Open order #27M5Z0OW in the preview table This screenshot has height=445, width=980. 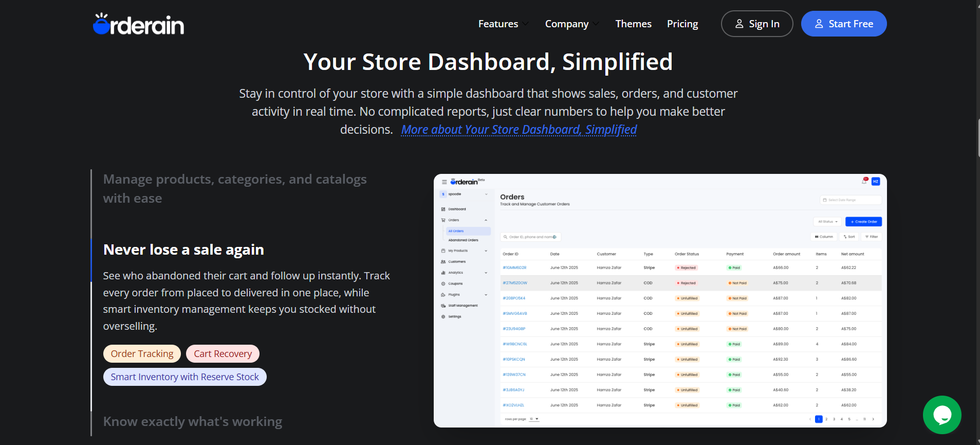click(x=515, y=283)
